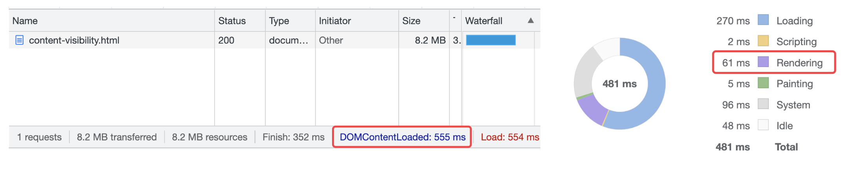Sort by the Initiator column header
This screenshot has width=868, height=175.
coord(335,21)
